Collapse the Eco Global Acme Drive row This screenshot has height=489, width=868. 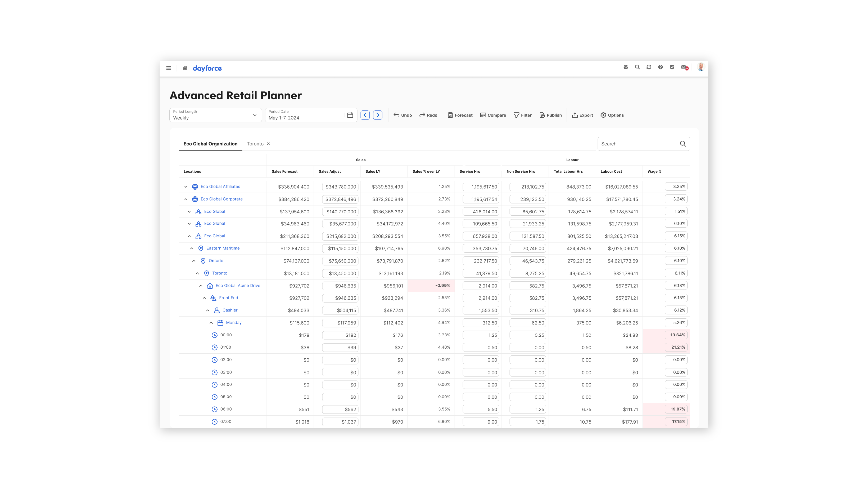point(201,286)
